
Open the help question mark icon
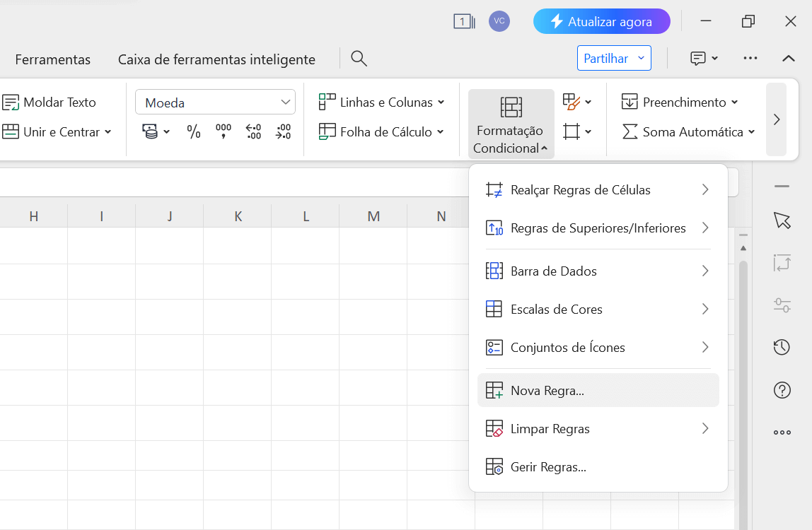pos(782,390)
